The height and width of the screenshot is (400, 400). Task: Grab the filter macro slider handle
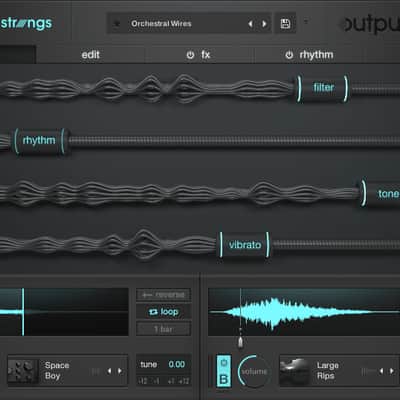(323, 88)
